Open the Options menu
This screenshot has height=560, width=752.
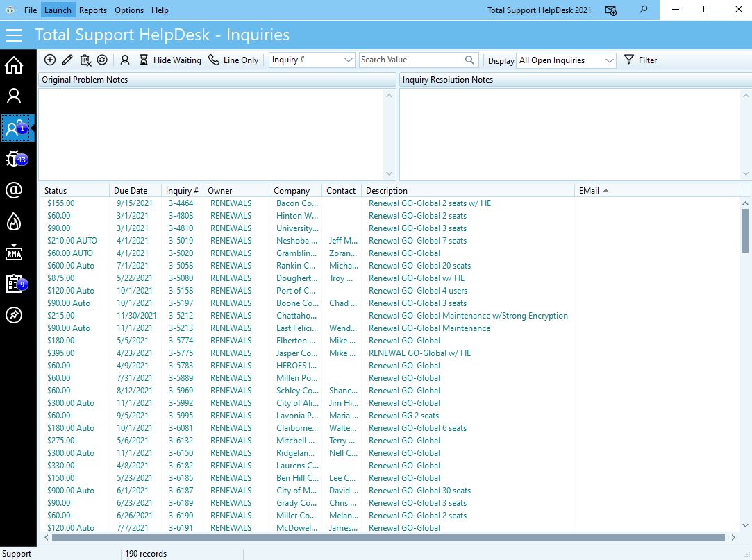coord(129,10)
